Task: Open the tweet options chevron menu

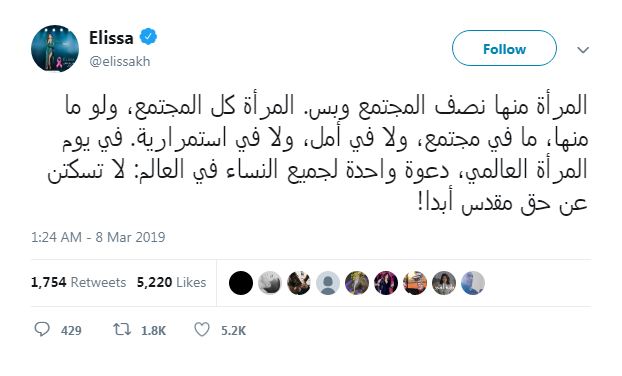Action: point(583,50)
